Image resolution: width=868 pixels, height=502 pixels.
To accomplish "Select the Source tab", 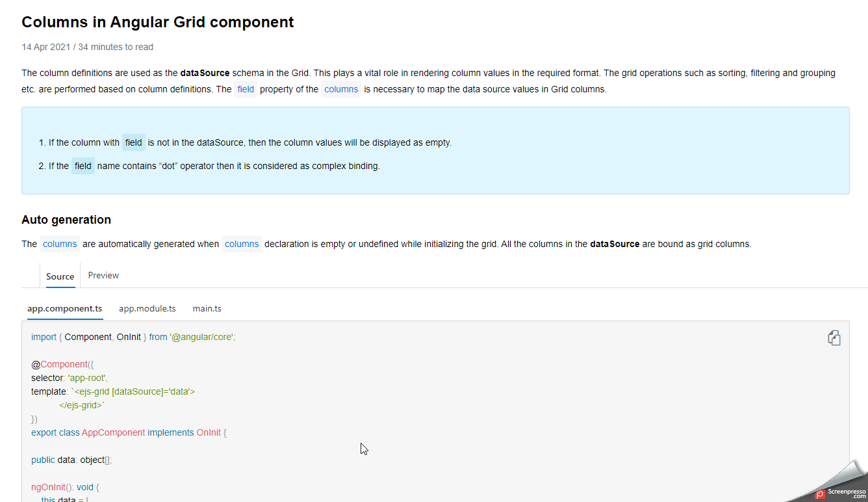I will coord(60,276).
